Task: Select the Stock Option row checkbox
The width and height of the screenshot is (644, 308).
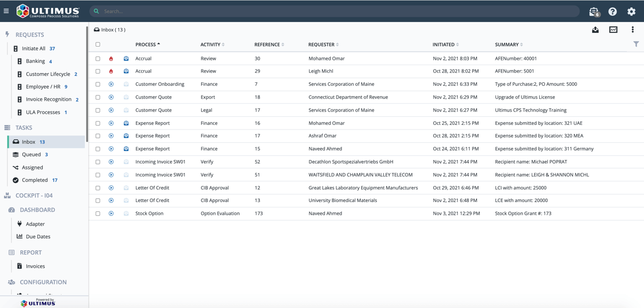Action: (98, 214)
